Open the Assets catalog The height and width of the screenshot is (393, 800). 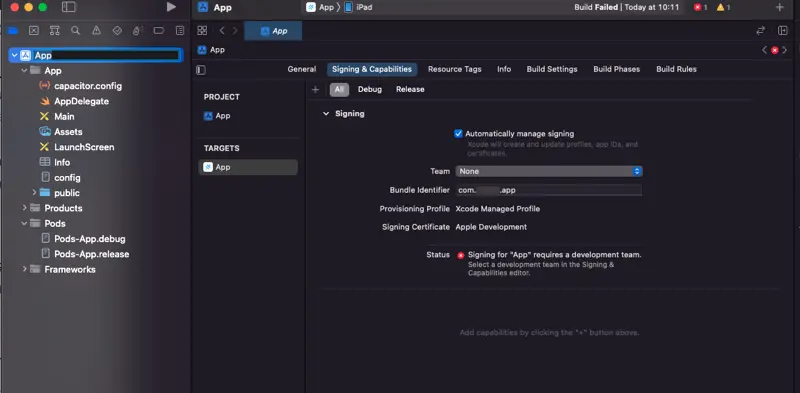68,132
